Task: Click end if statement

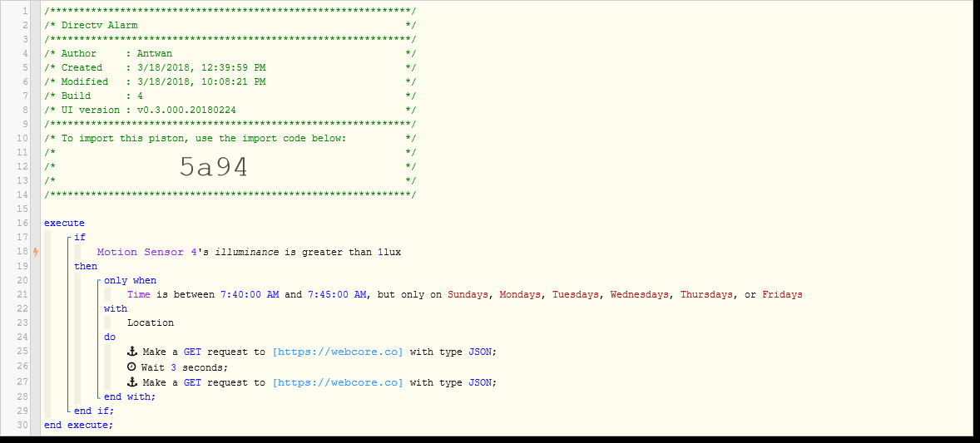Action: coord(94,411)
